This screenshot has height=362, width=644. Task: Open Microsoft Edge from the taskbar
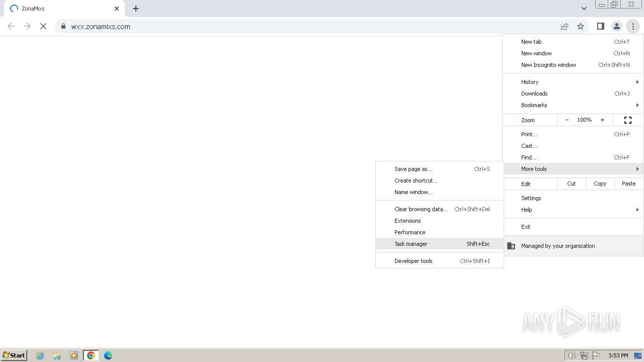[x=108, y=355]
